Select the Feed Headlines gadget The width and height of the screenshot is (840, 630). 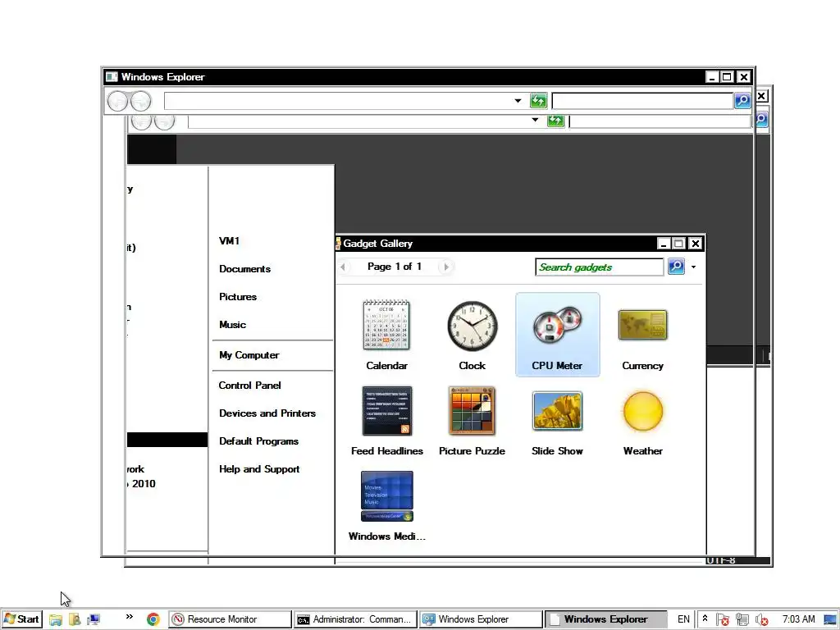387,420
